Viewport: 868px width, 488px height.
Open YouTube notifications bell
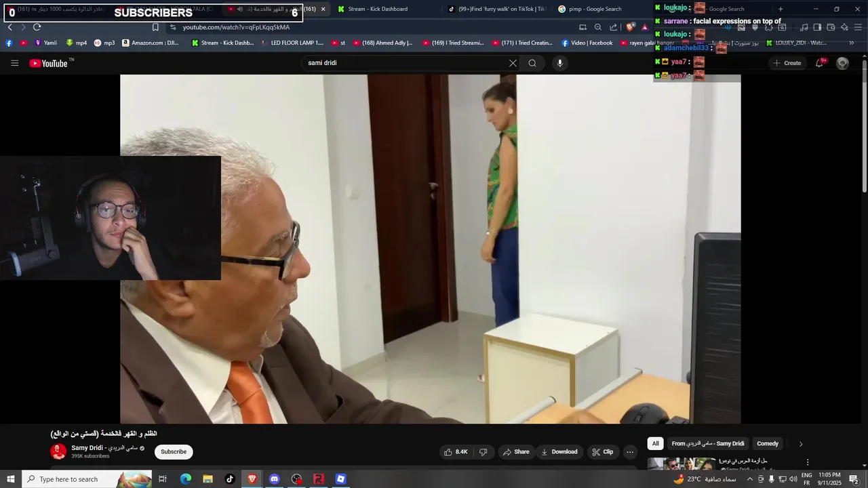[x=819, y=63]
